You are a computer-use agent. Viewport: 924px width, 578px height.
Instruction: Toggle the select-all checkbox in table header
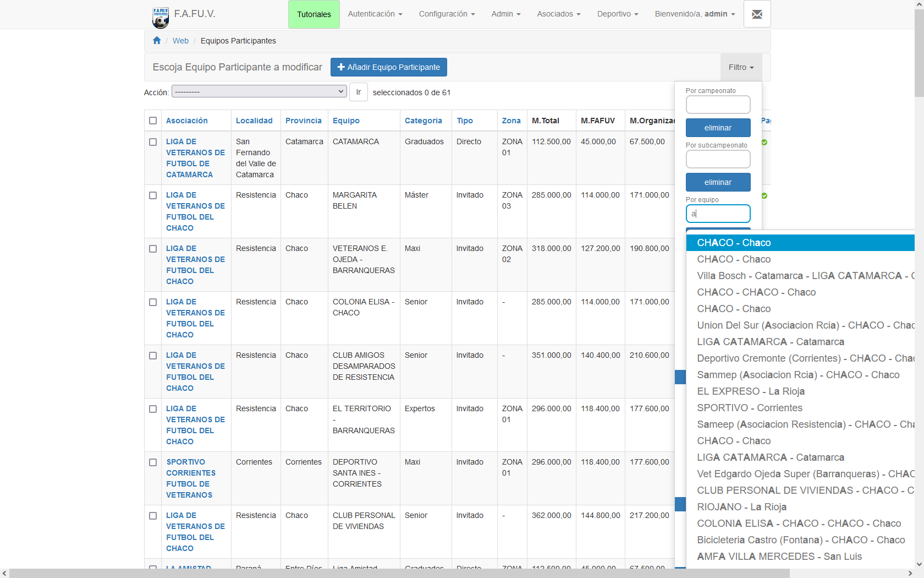(153, 121)
